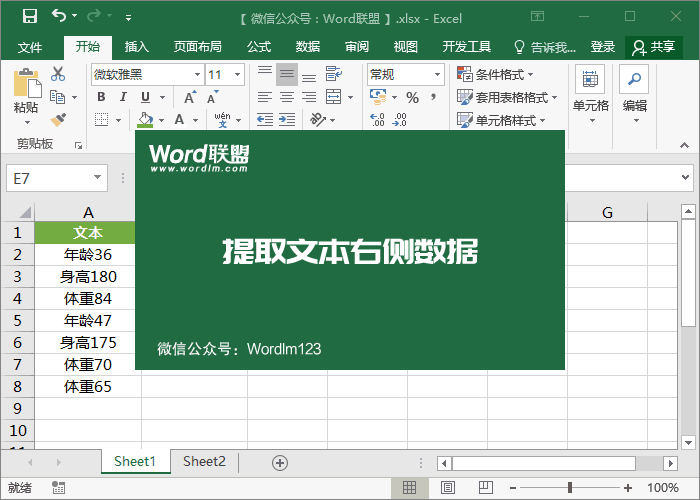Switch to the Sheet2 tab
The width and height of the screenshot is (700, 500).
tap(204, 461)
